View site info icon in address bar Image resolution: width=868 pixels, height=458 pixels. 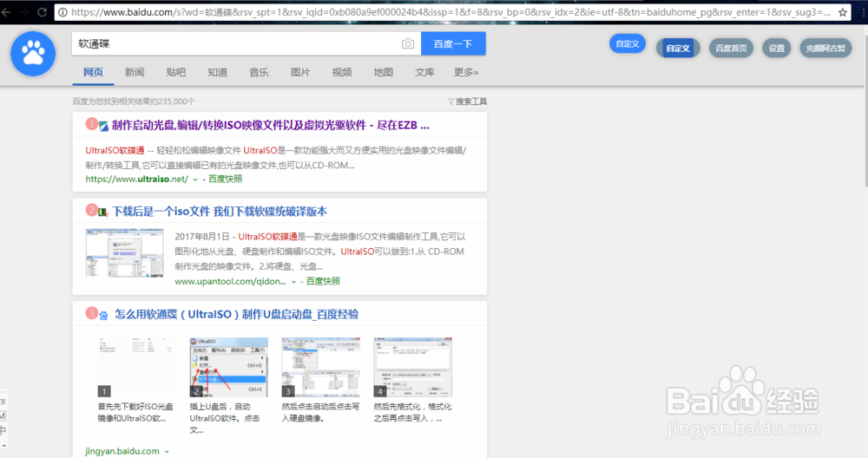(x=63, y=12)
